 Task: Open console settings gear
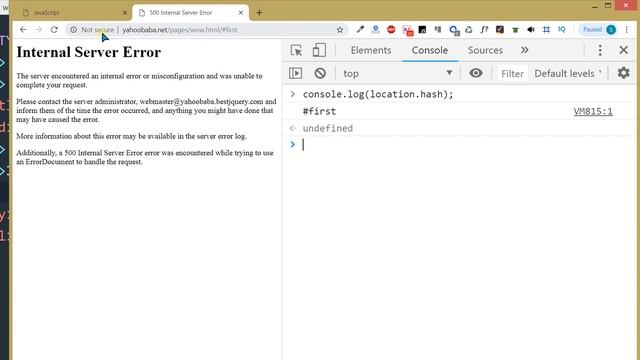[623, 73]
